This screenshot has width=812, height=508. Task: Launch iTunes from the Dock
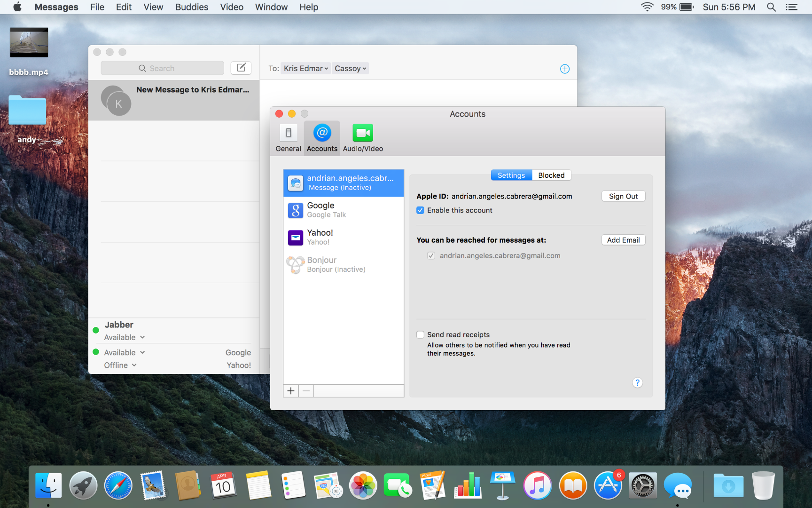point(538,485)
